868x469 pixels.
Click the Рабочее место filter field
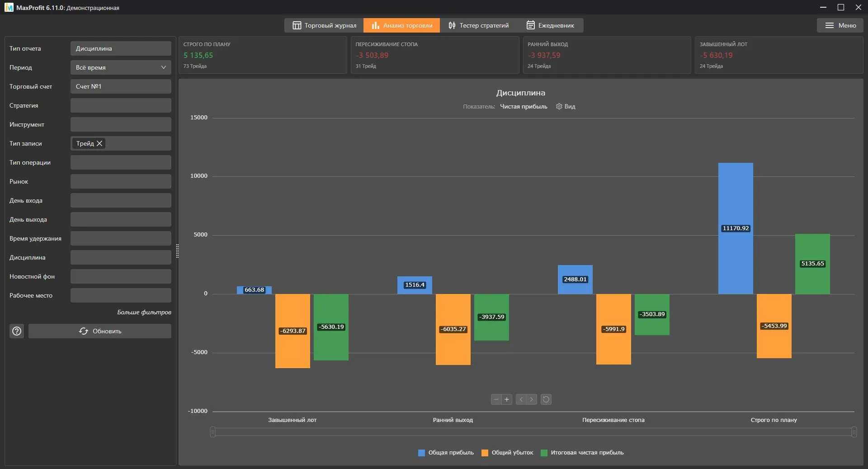[121, 295]
